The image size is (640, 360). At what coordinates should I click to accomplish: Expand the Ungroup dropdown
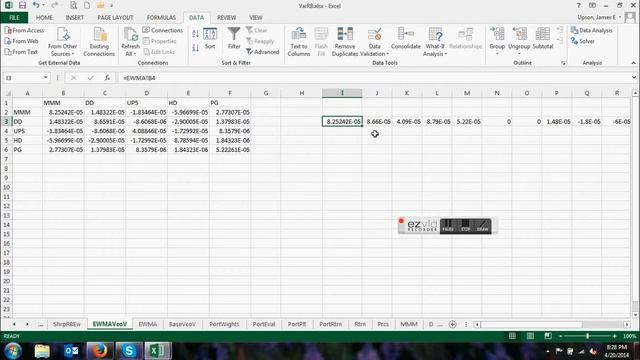pyautogui.click(x=519, y=53)
